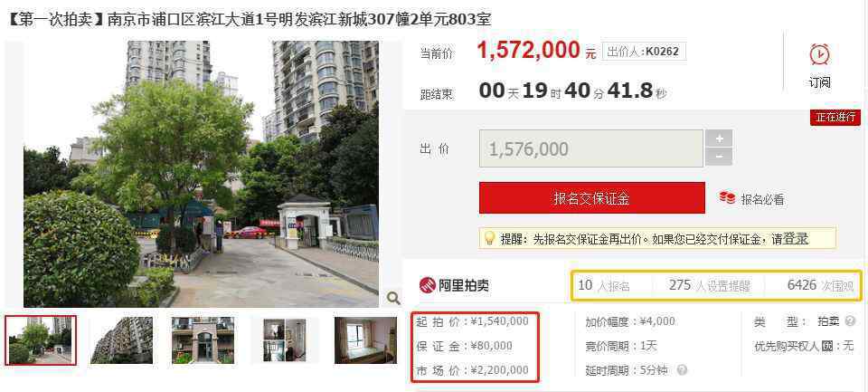868x392 pixels.
Task: Click the lightbulb reminder icon
Action: [489, 238]
